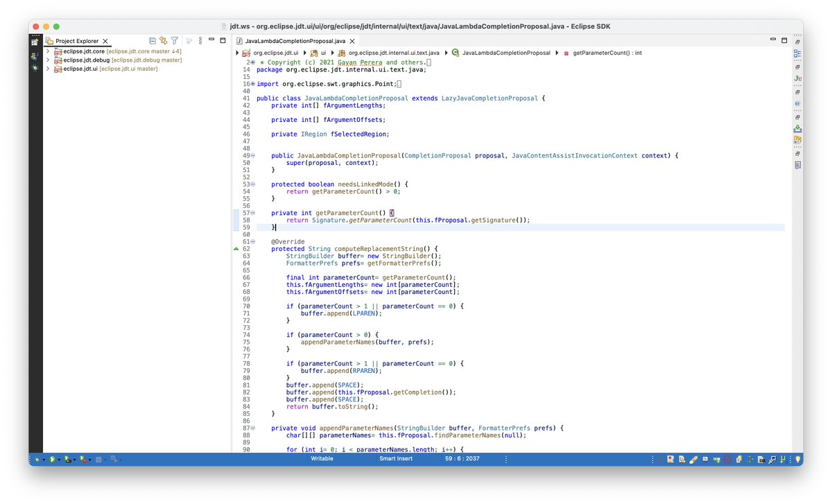Select eclipse.jdt.core project row

118,51
